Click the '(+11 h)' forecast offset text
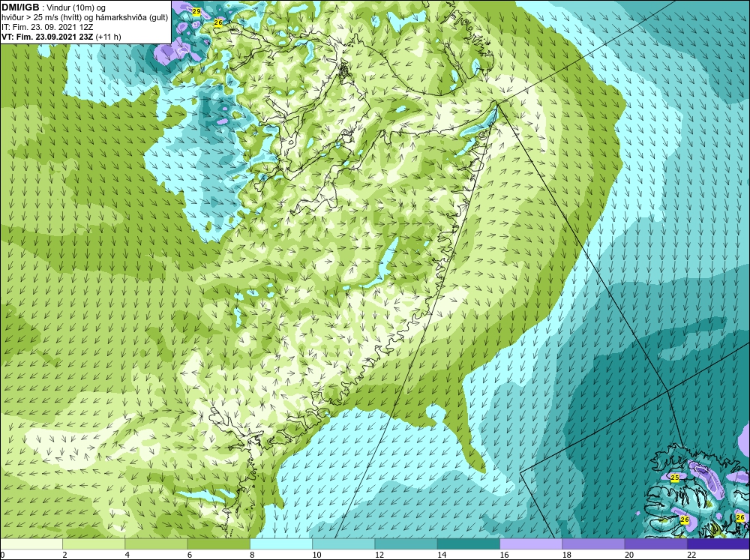The height and width of the screenshot is (560, 750). 109,37
